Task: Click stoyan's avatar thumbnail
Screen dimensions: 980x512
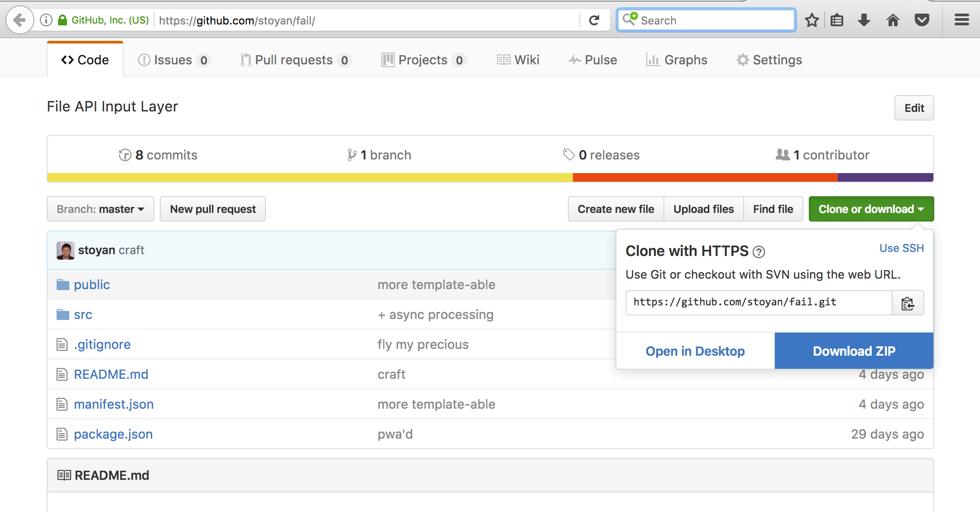Action: point(65,251)
